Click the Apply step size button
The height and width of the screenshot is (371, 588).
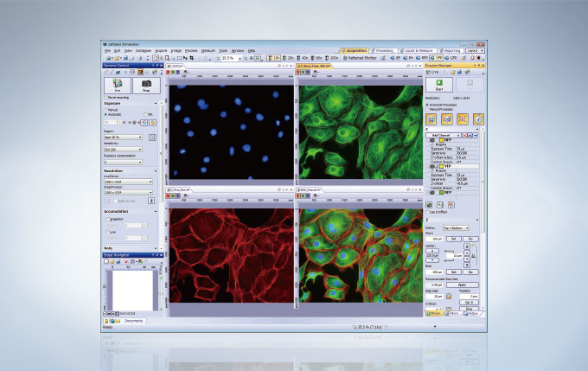pyautogui.click(x=463, y=284)
